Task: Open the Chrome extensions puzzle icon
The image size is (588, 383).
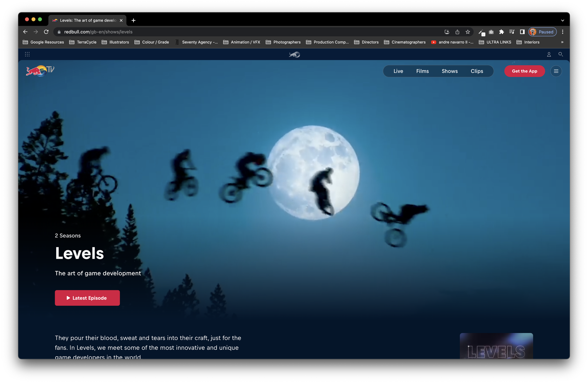Action: pyautogui.click(x=501, y=32)
